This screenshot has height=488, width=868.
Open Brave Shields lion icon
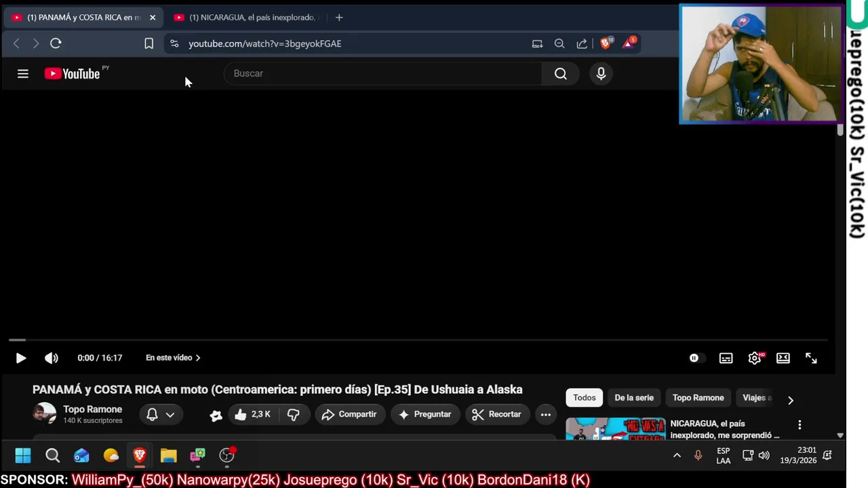(606, 43)
